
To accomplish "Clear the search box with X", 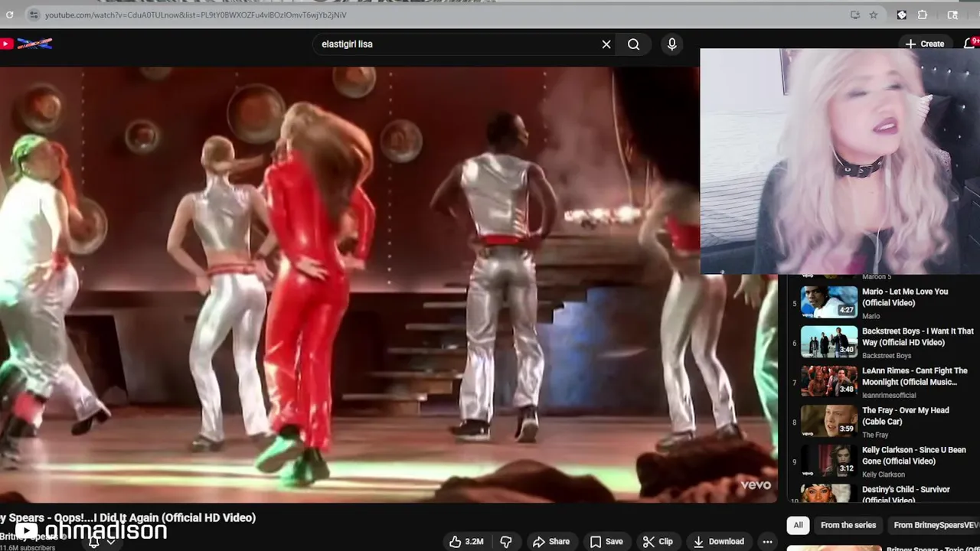I will [x=606, y=44].
